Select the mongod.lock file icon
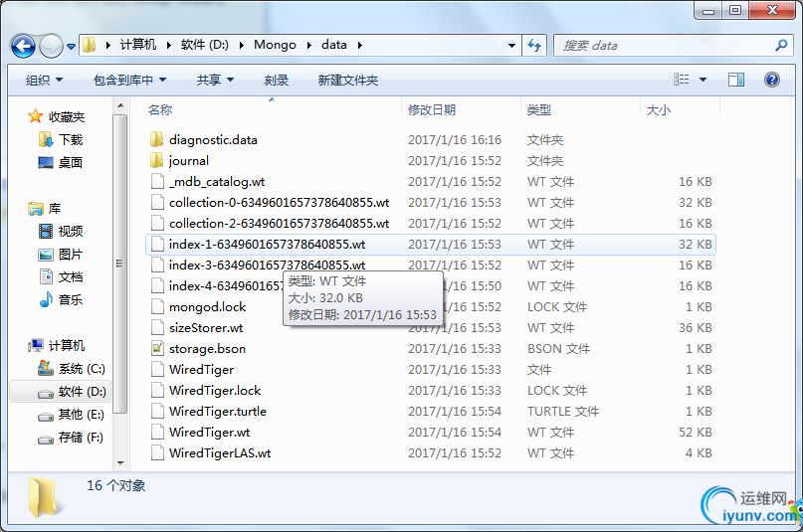Screen dimensions: 803x532 (157, 307)
